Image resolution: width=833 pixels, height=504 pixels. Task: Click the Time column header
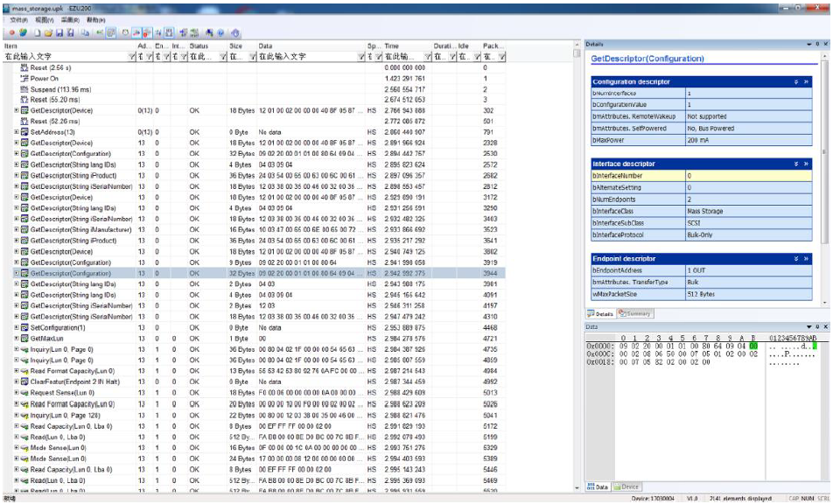392,45
